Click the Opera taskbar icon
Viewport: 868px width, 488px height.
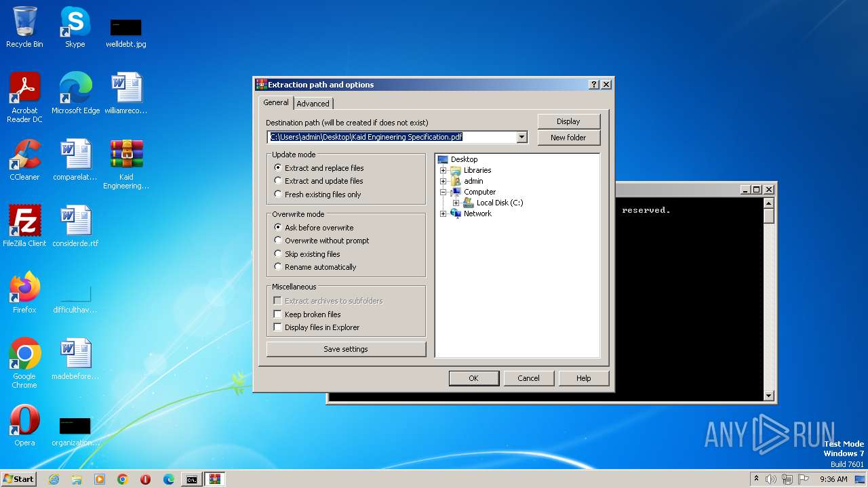click(x=146, y=479)
